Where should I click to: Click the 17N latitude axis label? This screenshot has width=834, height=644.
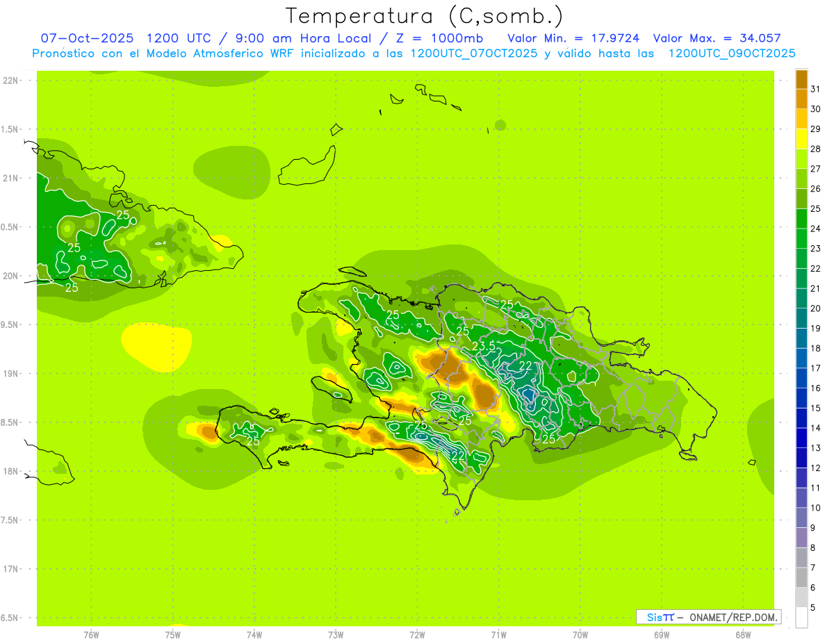tap(11, 569)
